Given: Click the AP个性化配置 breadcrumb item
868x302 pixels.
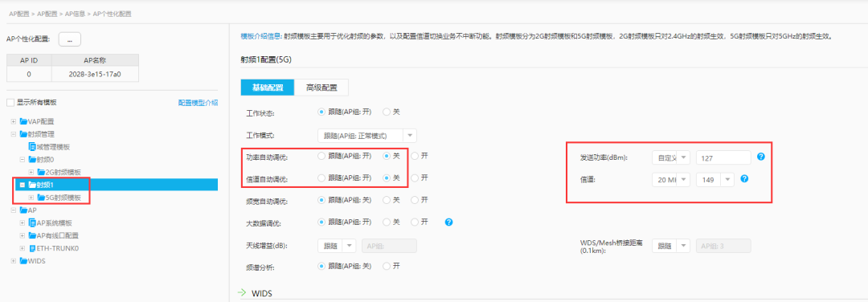Looking at the screenshot, I should point(113,14).
